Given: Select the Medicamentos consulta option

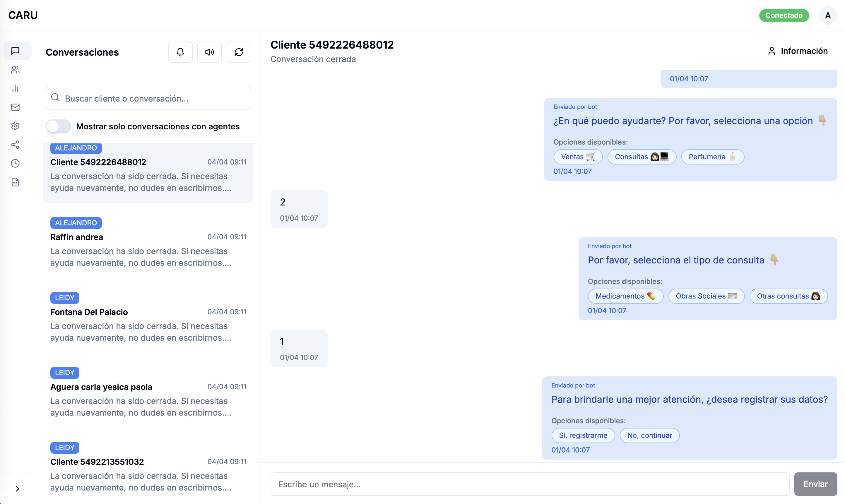Looking at the screenshot, I should coord(625,296).
